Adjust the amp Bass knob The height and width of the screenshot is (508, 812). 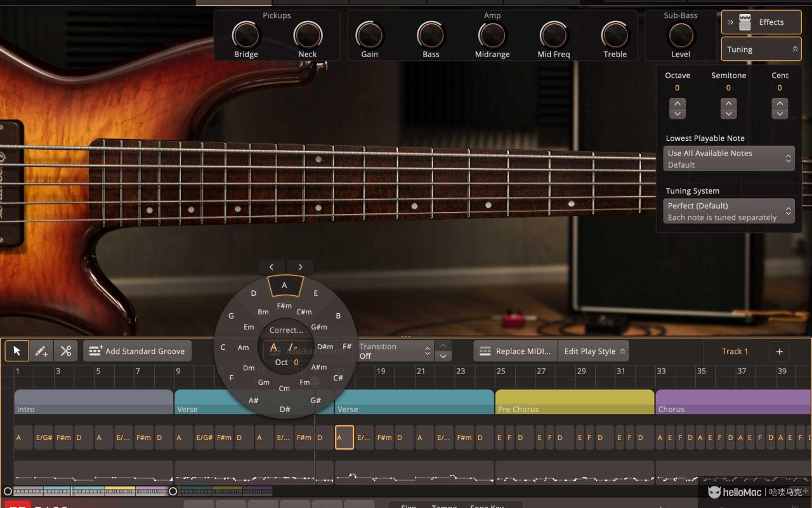point(431,35)
